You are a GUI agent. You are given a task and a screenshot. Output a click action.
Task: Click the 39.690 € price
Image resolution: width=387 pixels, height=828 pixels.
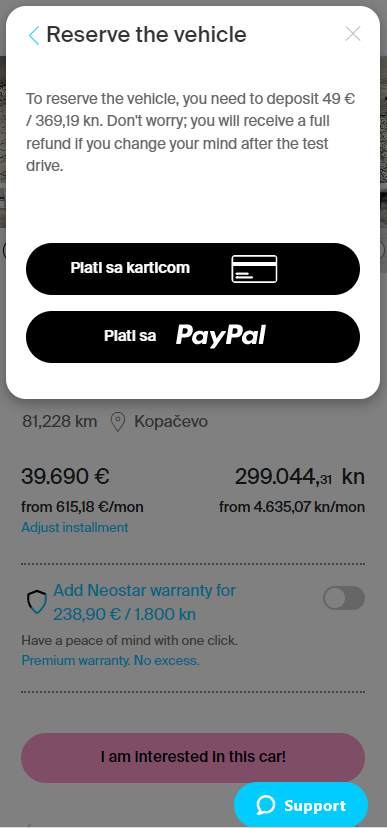point(65,476)
